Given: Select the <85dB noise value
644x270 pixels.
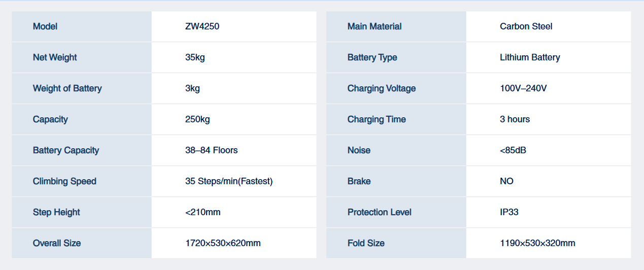Looking at the screenshot, I should [x=513, y=150].
